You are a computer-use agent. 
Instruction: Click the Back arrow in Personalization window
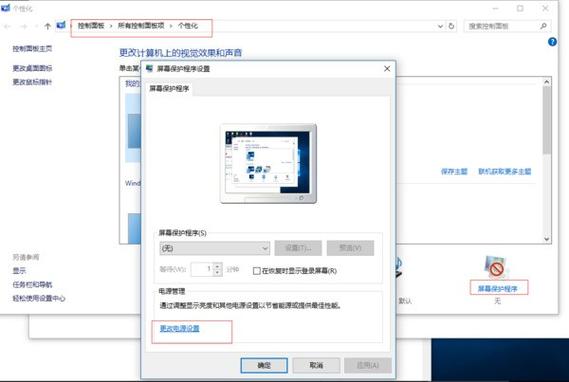click(x=7, y=26)
